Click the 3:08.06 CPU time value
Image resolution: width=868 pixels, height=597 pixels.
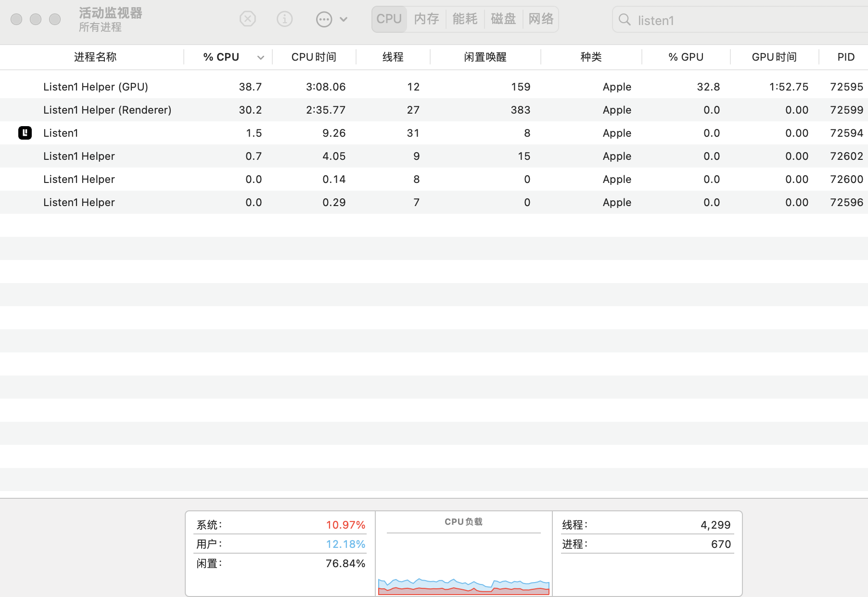pyautogui.click(x=326, y=87)
